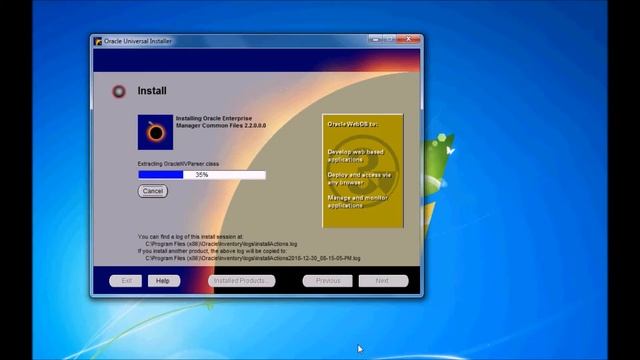Maximize the Oracle Universal Installer window
Image resolution: width=640 pixels, height=360 pixels.
point(389,39)
